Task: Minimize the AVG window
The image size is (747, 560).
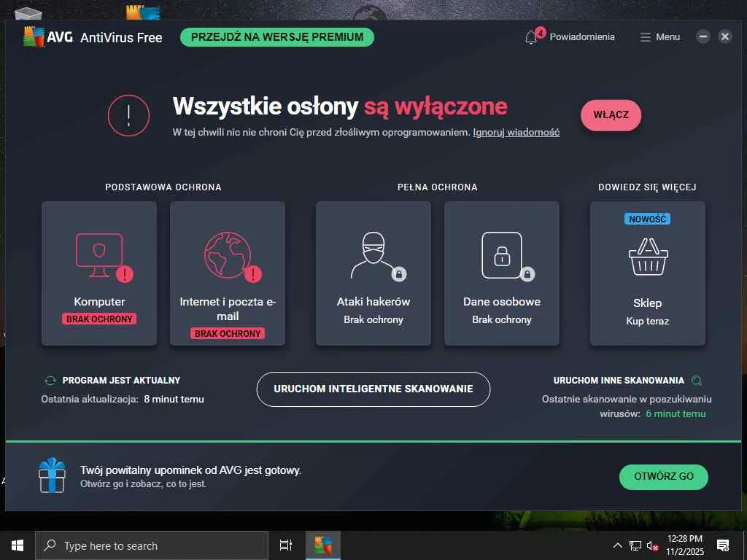Action: [703, 36]
